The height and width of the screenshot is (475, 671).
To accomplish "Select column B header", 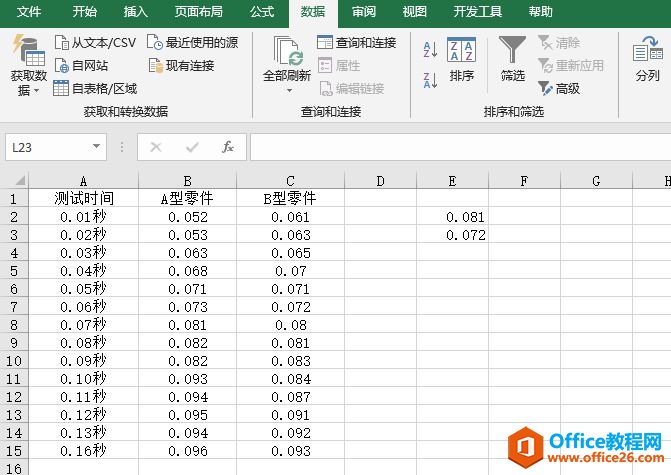I will pos(187,181).
